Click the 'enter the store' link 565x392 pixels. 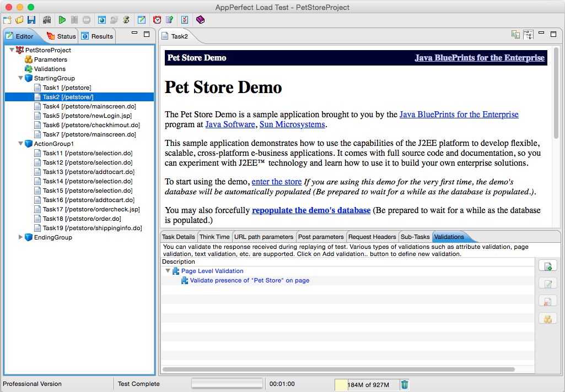pos(276,182)
